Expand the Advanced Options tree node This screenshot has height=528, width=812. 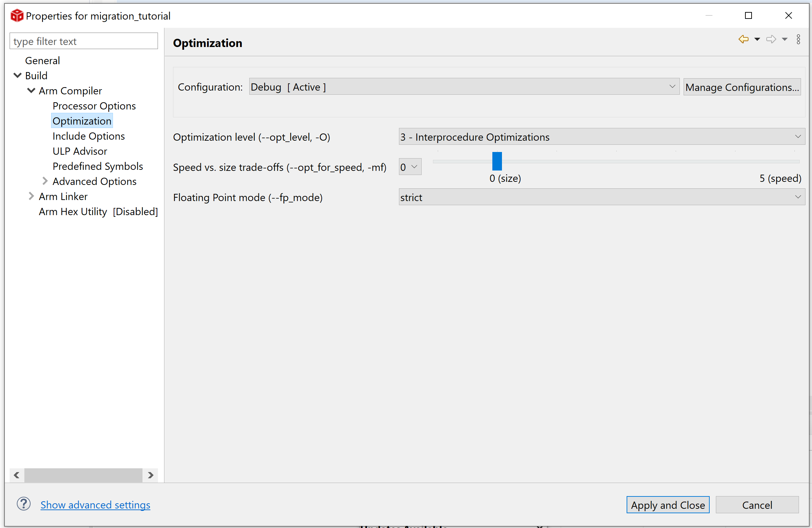(45, 181)
